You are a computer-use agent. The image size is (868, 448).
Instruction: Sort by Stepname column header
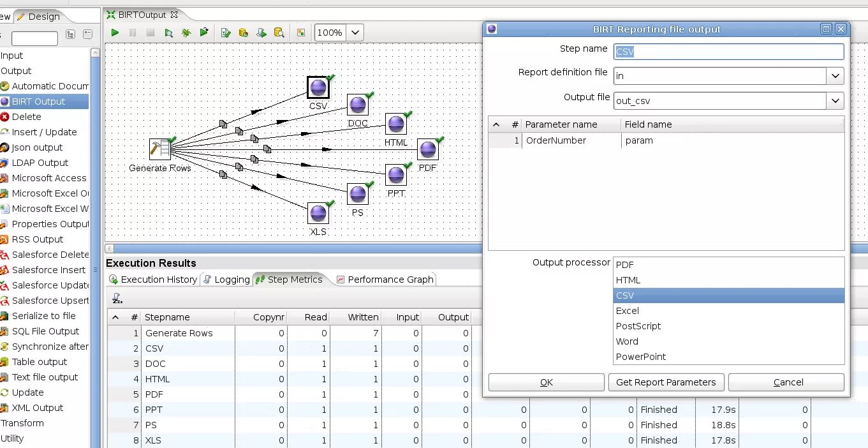188,317
